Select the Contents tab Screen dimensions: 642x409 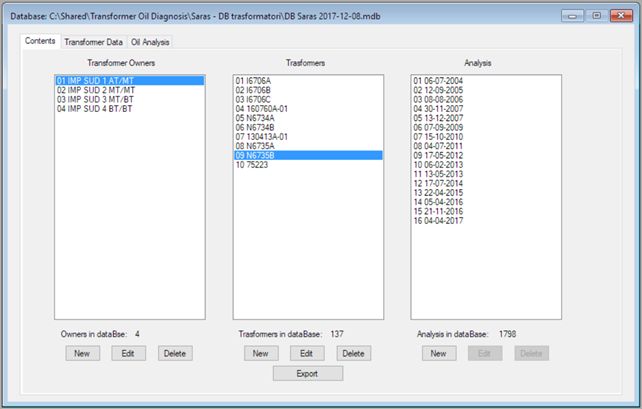point(40,41)
